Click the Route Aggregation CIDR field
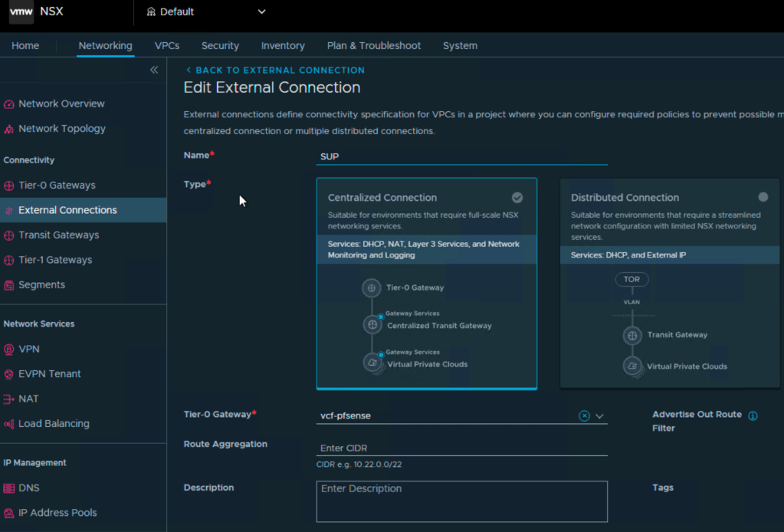 (x=461, y=448)
